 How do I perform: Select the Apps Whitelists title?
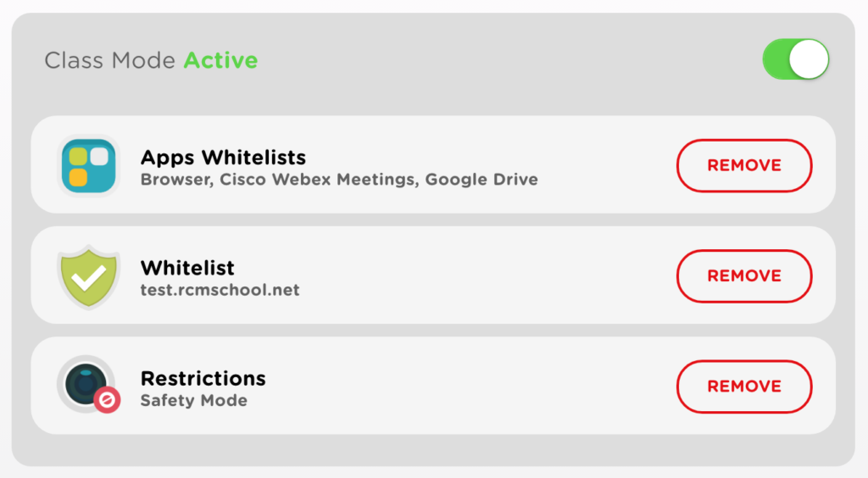coord(223,158)
